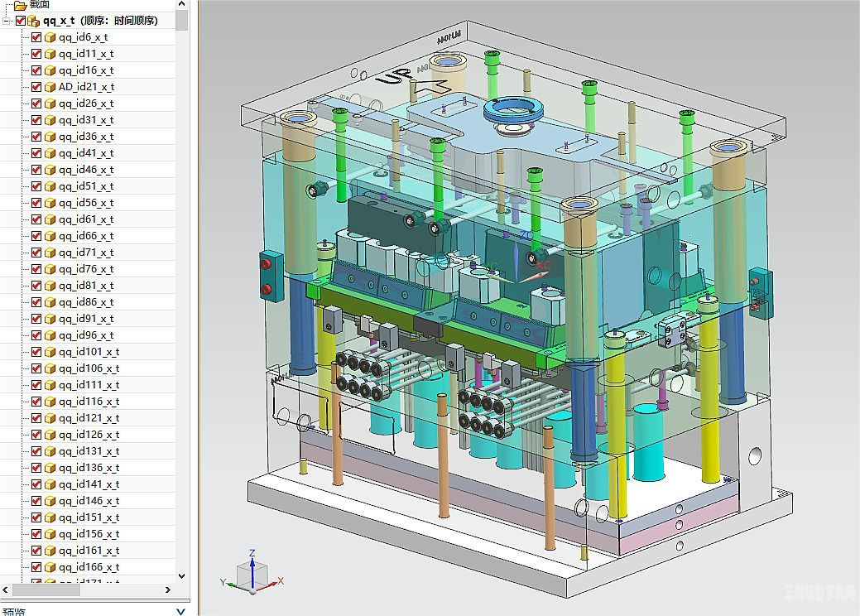Screen dimensions: 860x616
Task: Toggle checkbox for qq_id26_x_t
Action: 36,103
